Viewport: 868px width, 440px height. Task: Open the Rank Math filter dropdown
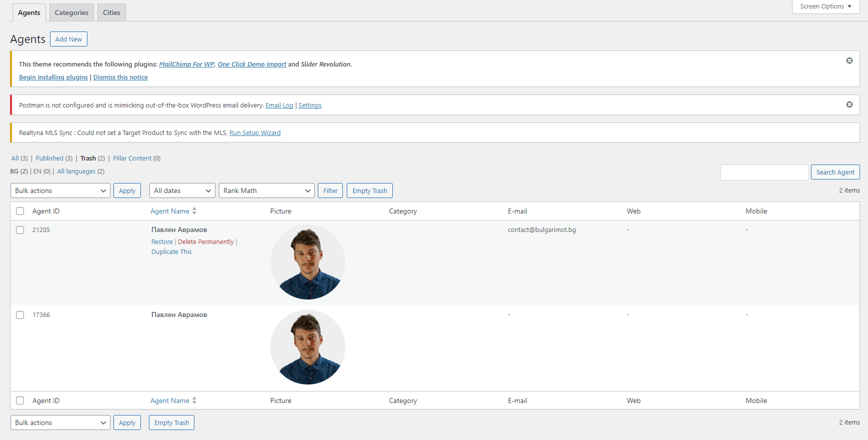click(x=266, y=190)
